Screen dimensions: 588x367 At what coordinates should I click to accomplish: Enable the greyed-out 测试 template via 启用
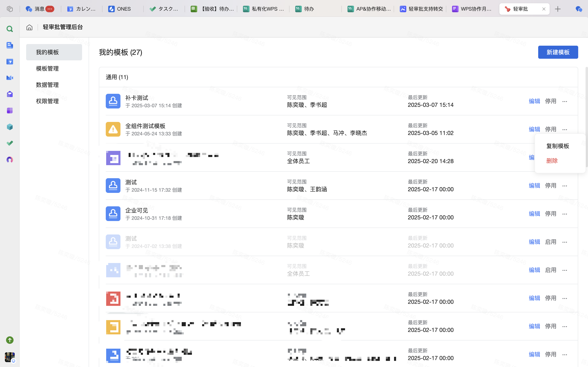550,242
